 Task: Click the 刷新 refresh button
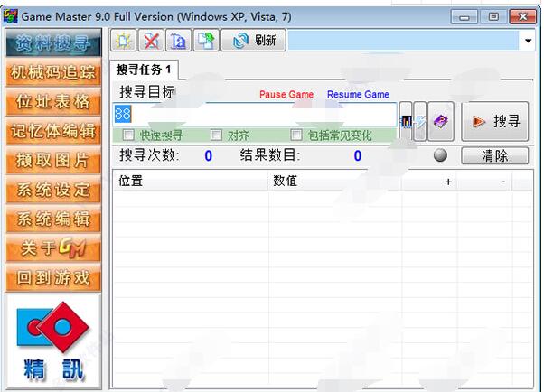(254, 41)
